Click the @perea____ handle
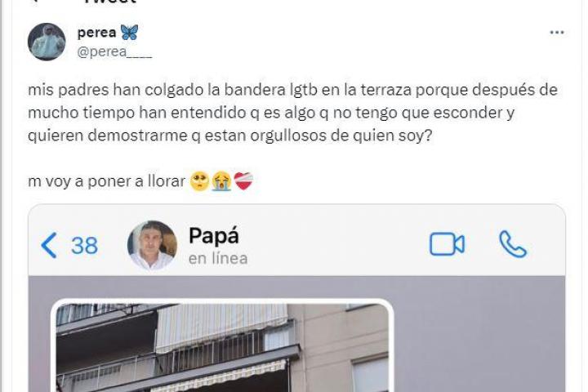The width and height of the screenshot is (588, 392). [x=114, y=51]
